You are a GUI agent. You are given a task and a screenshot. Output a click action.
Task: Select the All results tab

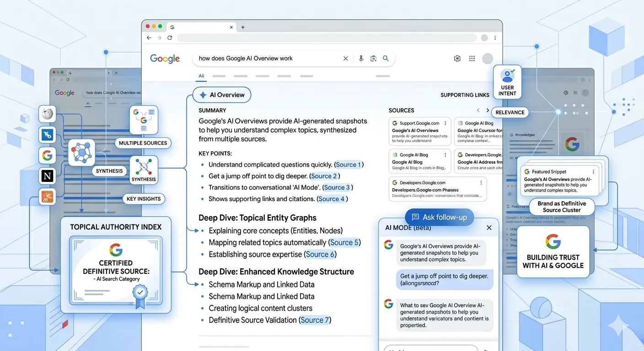coord(201,76)
